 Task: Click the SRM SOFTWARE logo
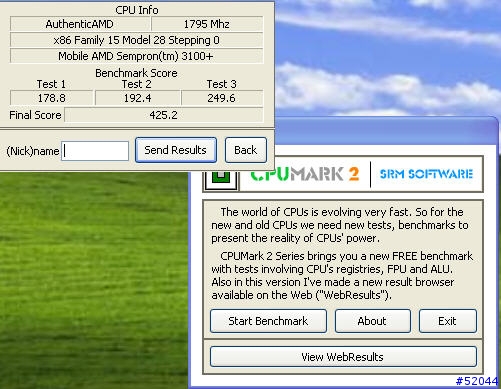pyautogui.click(x=426, y=174)
